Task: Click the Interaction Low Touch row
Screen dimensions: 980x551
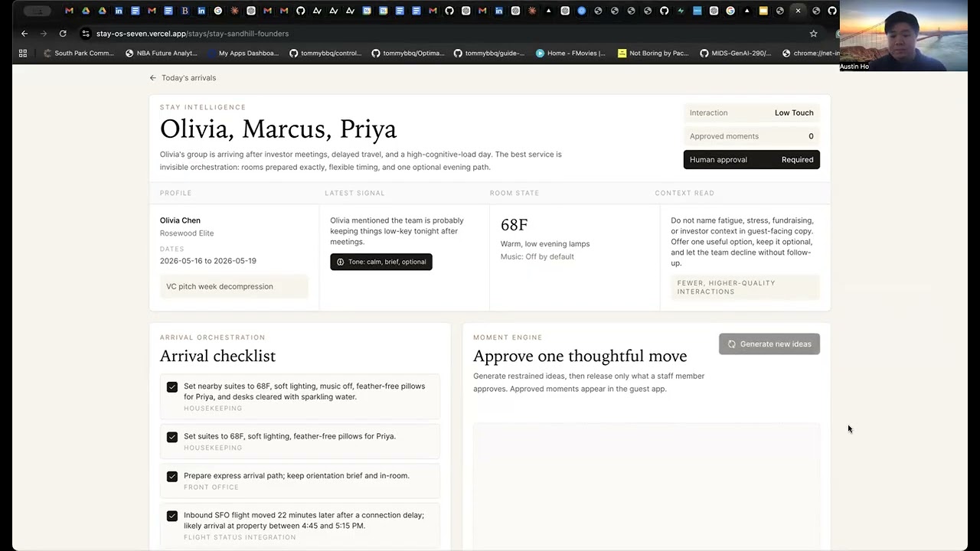Action: 751,112
